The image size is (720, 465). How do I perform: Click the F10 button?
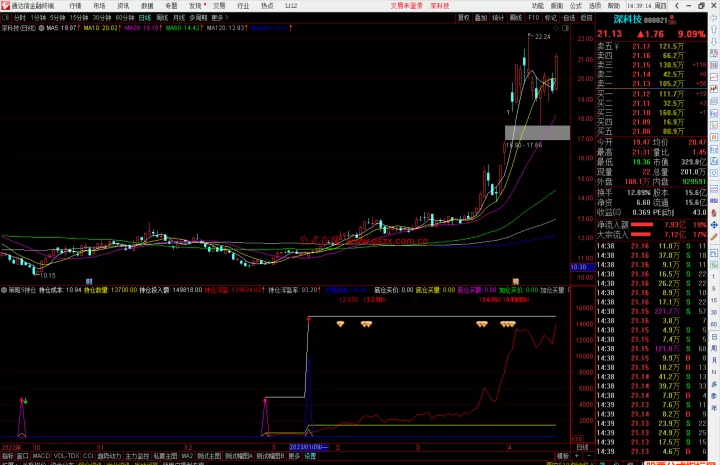coord(534,17)
